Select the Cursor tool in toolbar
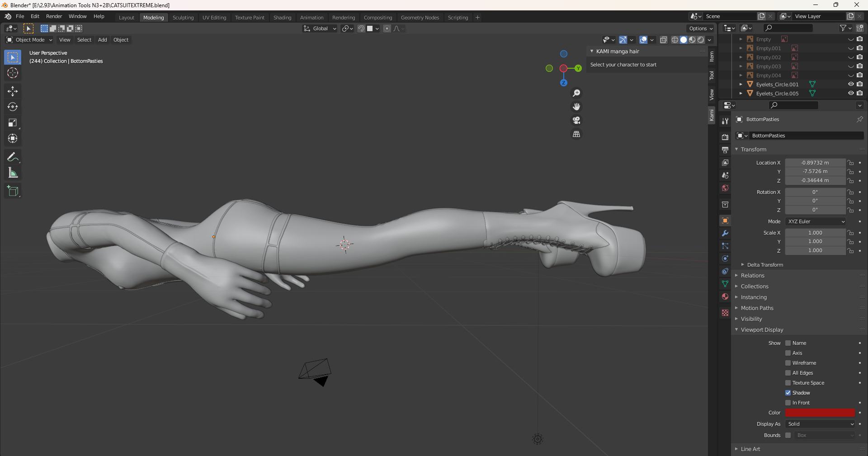The height and width of the screenshot is (456, 868). point(13,73)
